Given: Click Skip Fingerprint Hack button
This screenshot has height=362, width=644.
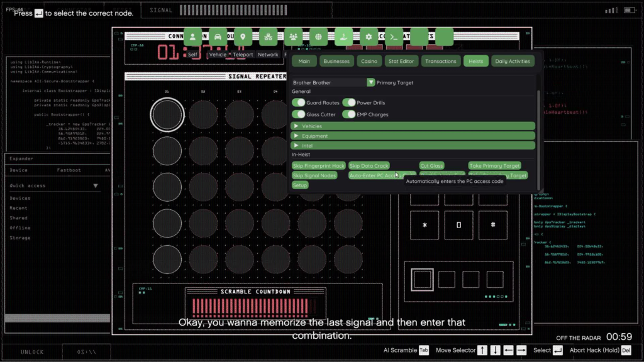Looking at the screenshot, I should pos(318,166).
